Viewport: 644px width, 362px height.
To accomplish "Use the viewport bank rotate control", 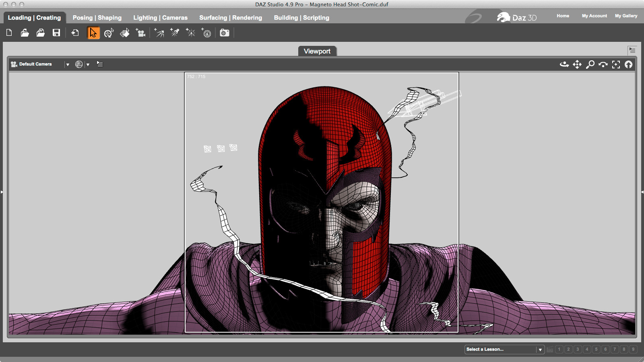I will click(x=603, y=64).
